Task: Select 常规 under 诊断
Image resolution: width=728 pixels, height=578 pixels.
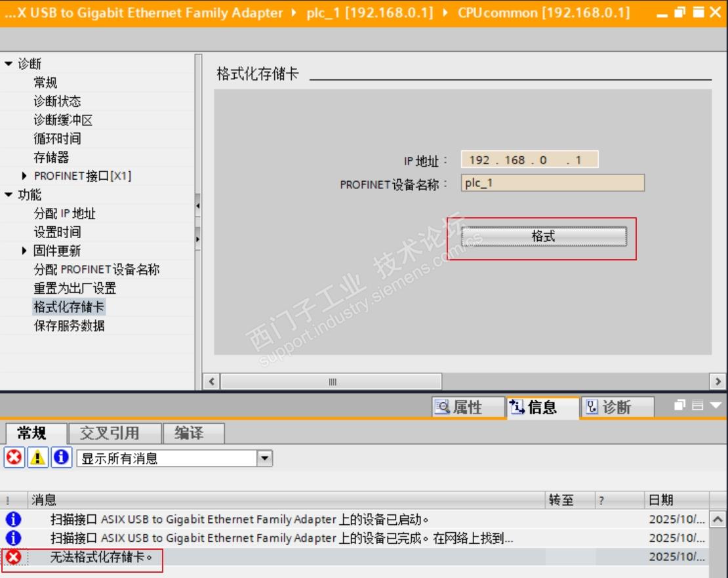Action: 45,83
